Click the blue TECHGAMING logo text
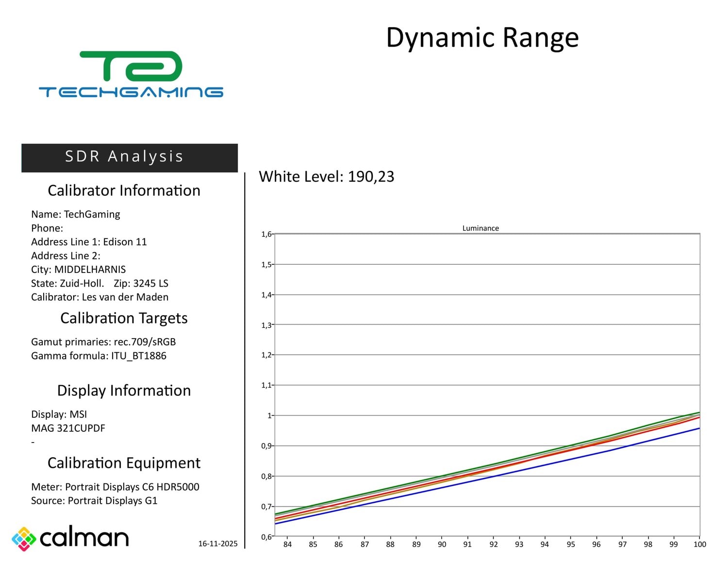Image resolution: width=728 pixels, height=563 pixels. 131,92
